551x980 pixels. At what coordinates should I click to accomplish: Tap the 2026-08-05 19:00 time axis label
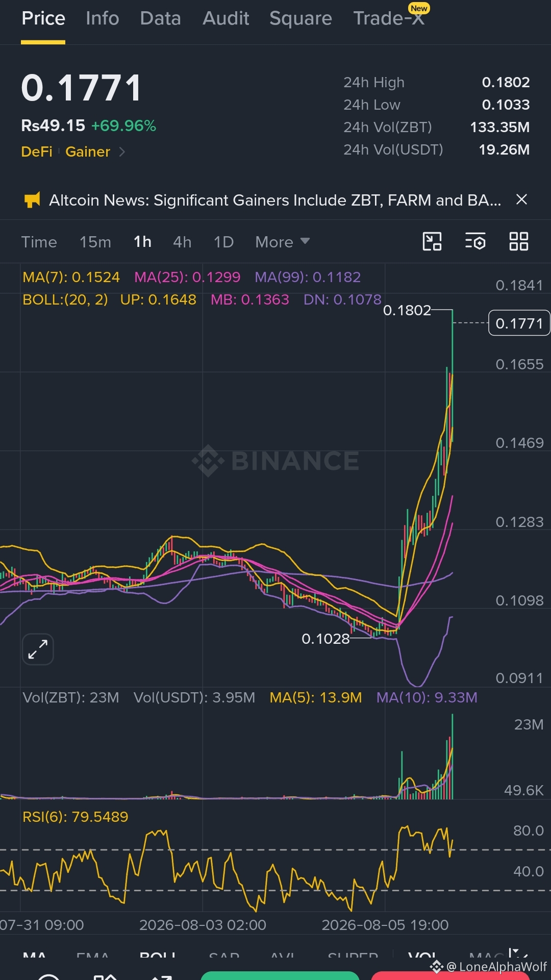(385, 925)
